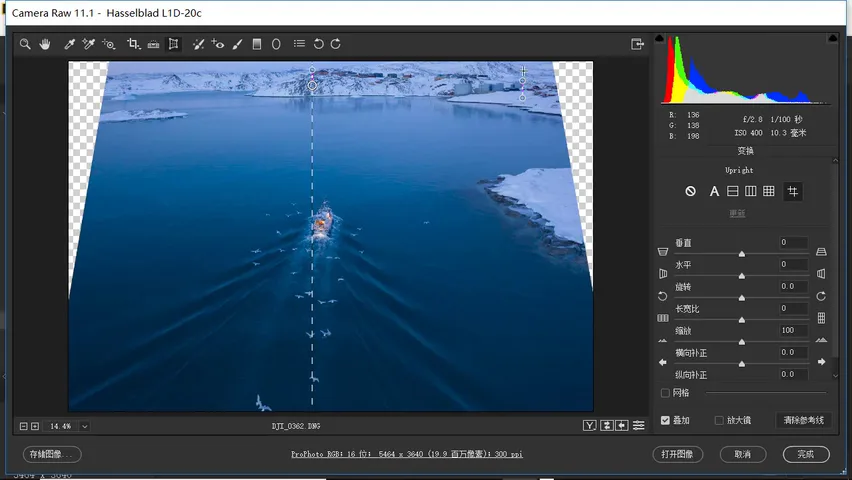Apply Vertical Upright correction
The height and width of the screenshot is (480, 852).
750,191
